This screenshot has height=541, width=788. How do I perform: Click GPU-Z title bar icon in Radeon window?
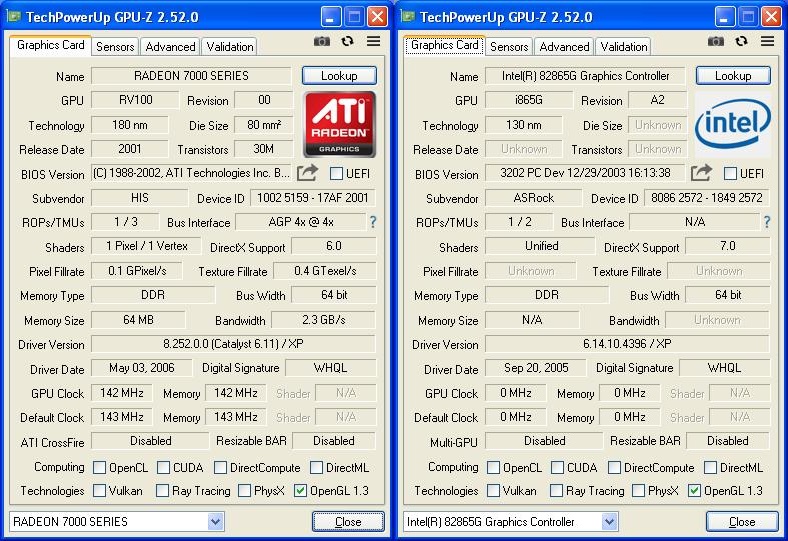point(14,17)
